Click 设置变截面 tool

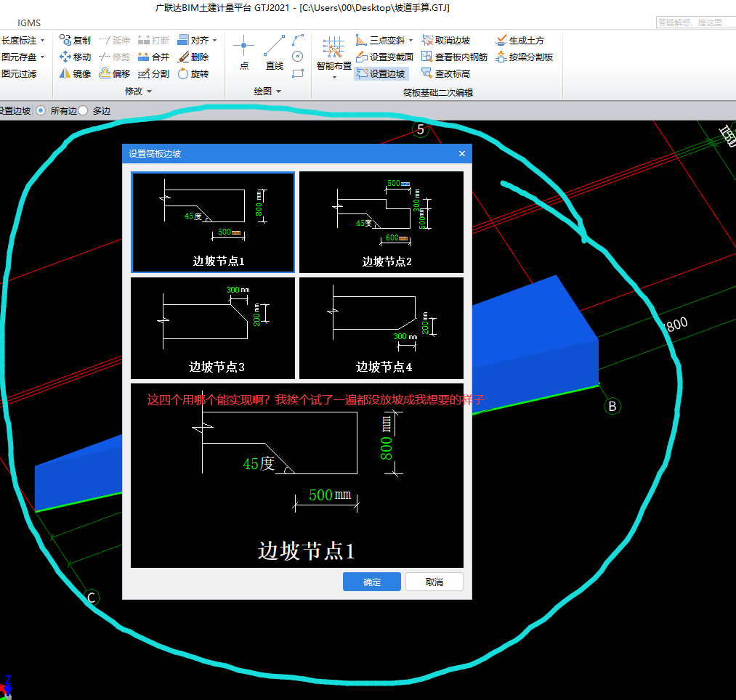(384, 57)
